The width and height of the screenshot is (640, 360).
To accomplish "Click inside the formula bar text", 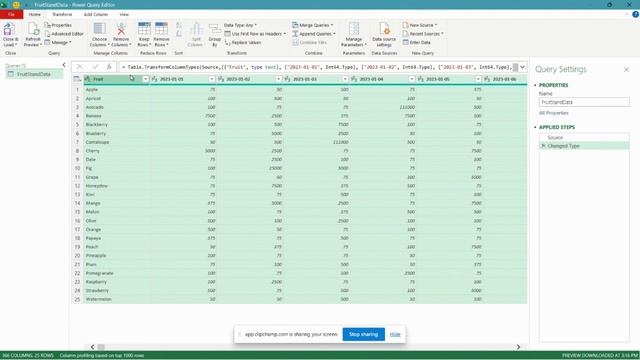I will click(316, 67).
